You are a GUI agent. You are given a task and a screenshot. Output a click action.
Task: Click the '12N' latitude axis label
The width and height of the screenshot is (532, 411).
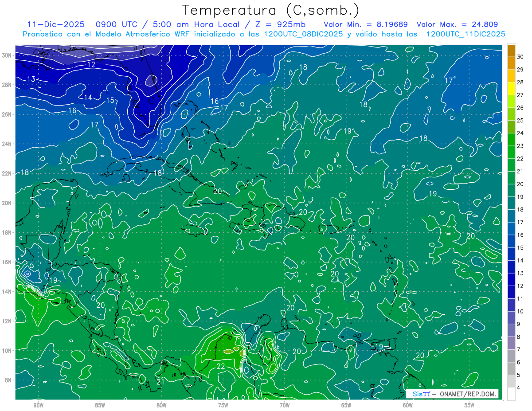click(x=7, y=321)
